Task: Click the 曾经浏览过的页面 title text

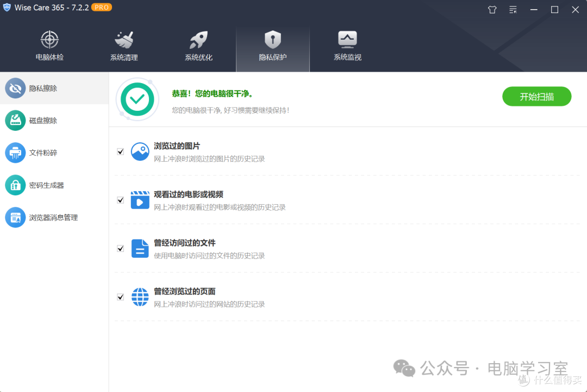Action: pos(185,292)
